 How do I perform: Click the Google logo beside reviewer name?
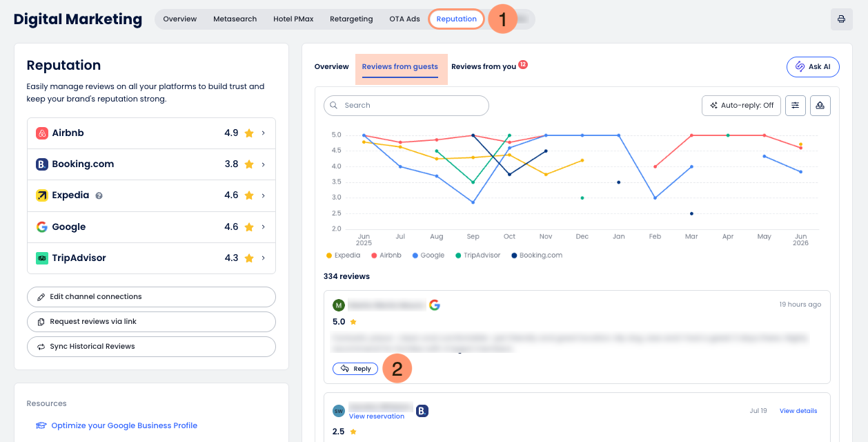coord(434,305)
